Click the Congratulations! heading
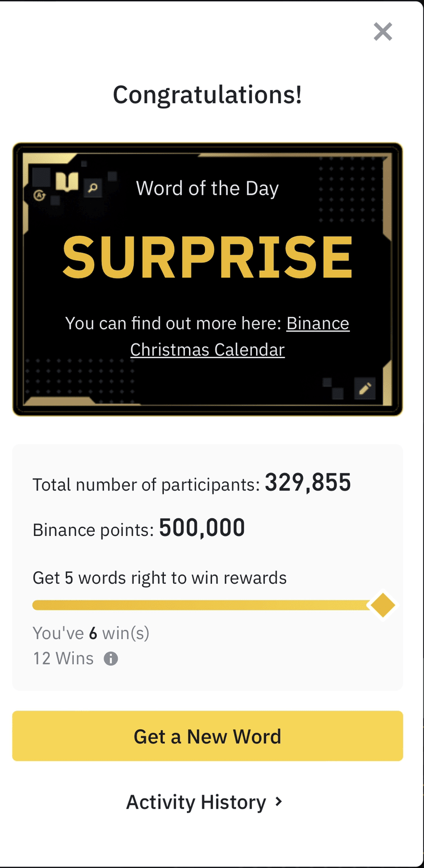 point(207,95)
